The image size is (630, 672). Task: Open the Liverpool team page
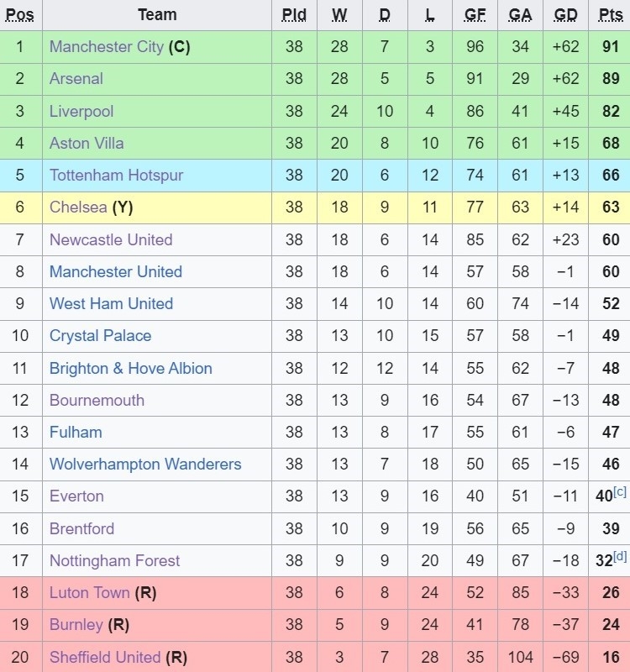coord(81,111)
